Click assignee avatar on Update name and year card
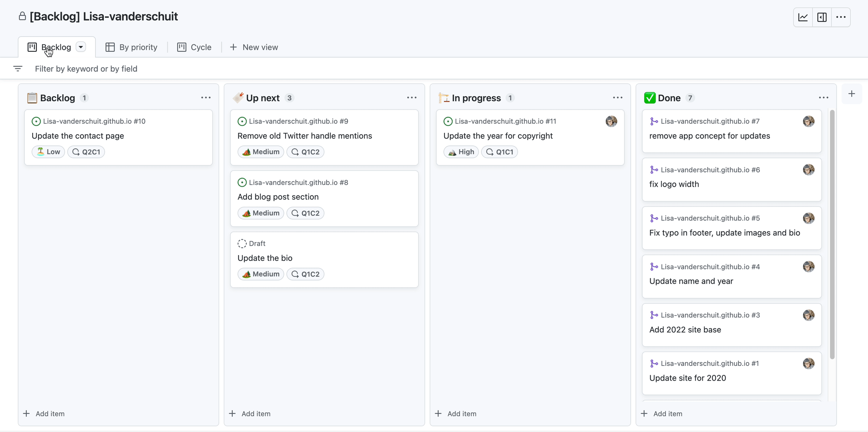868x432 pixels. click(x=808, y=267)
